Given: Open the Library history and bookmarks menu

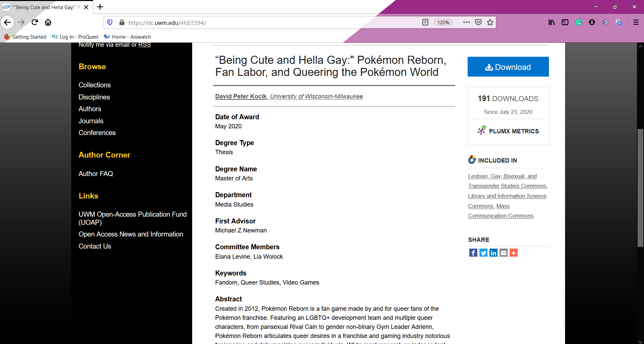Looking at the screenshot, I should coord(551,23).
